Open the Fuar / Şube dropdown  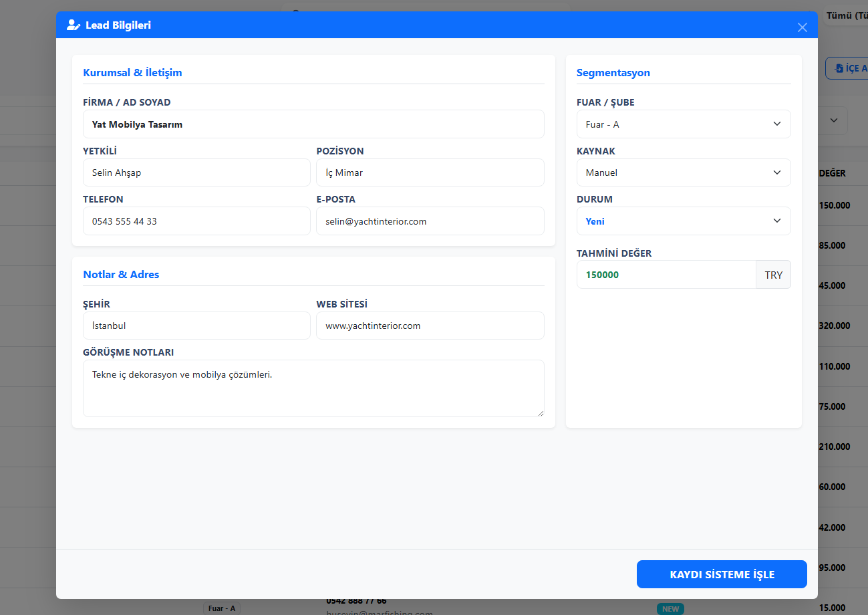683,124
